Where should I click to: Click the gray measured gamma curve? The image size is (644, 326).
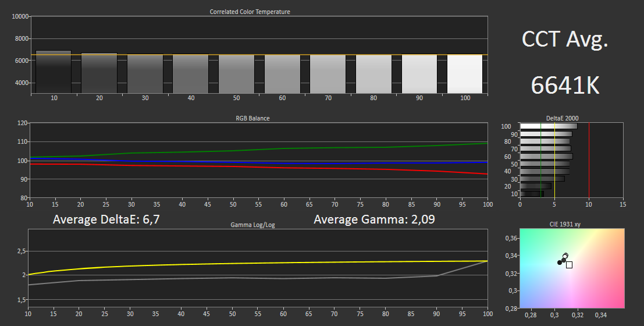tap(259, 278)
